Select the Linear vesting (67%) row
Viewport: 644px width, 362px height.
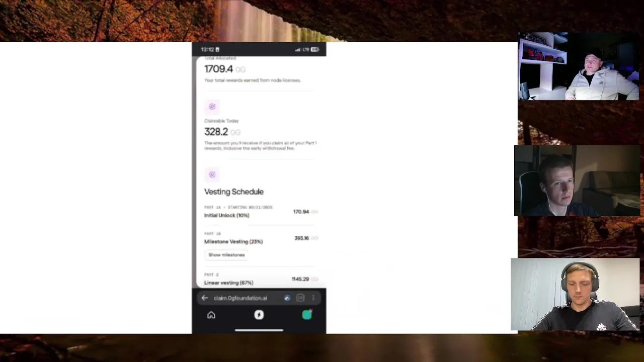click(261, 279)
